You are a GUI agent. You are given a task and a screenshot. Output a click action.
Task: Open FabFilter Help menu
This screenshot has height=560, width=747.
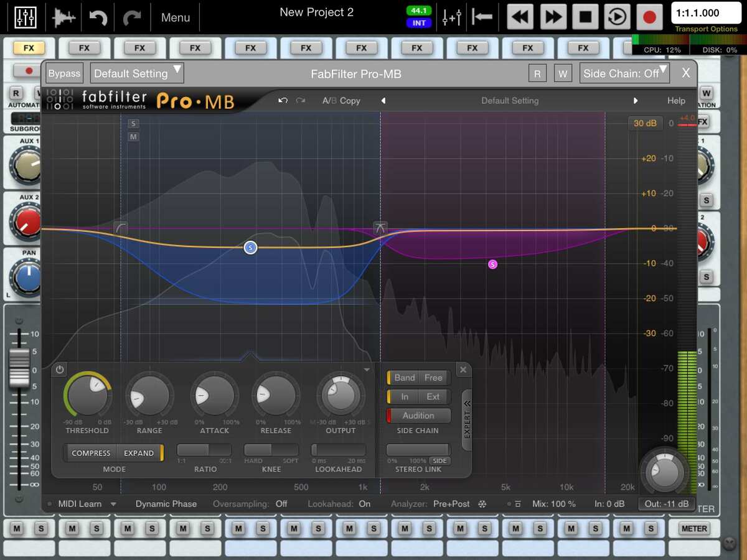click(x=676, y=100)
